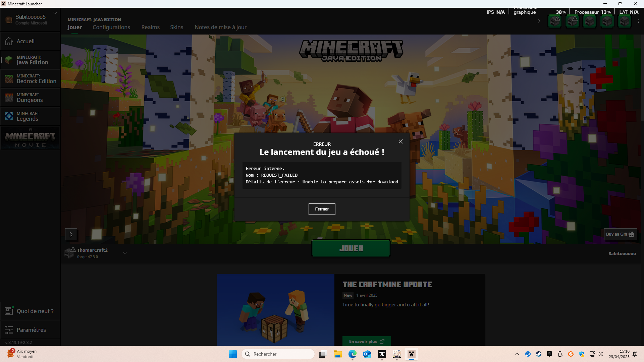Click the orange G tray icon
The image size is (644, 362).
pos(571,354)
